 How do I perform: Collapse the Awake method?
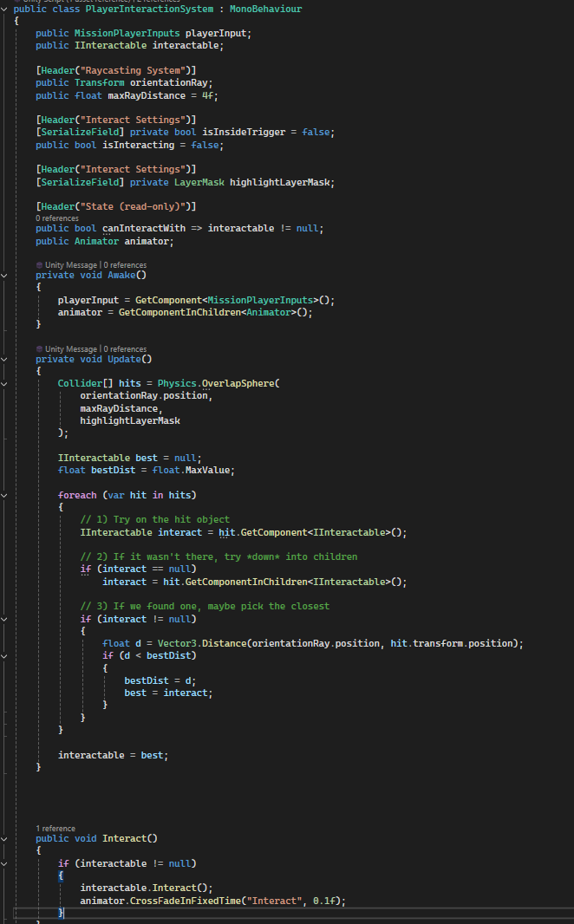click(x=6, y=275)
